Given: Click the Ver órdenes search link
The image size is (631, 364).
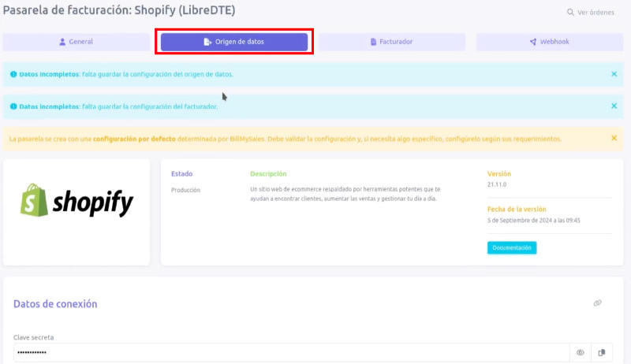Looking at the screenshot, I should point(591,13).
